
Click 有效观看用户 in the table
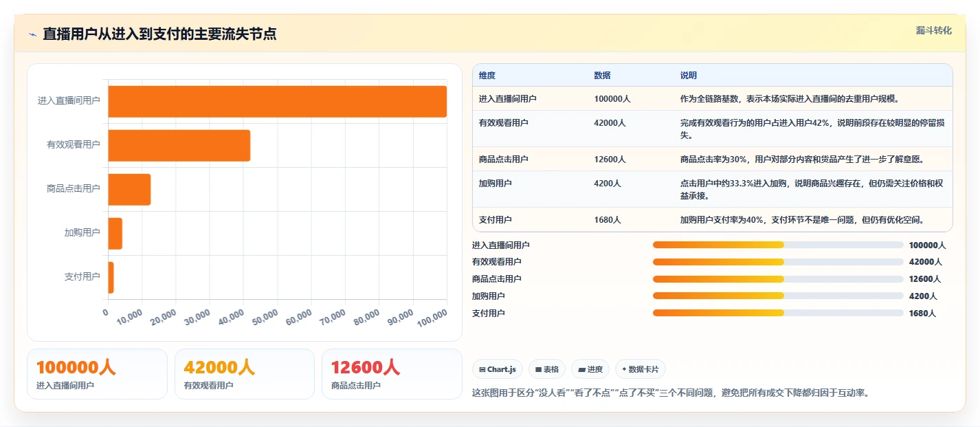point(504,123)
